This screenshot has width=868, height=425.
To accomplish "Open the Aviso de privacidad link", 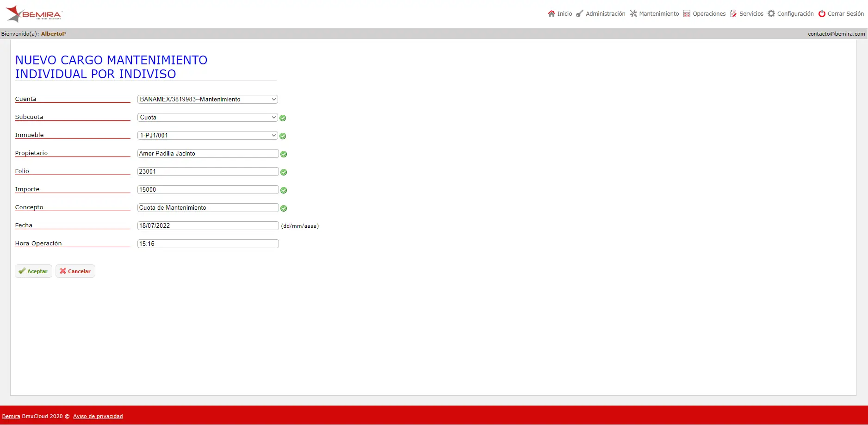I will (x=98, y=416).
